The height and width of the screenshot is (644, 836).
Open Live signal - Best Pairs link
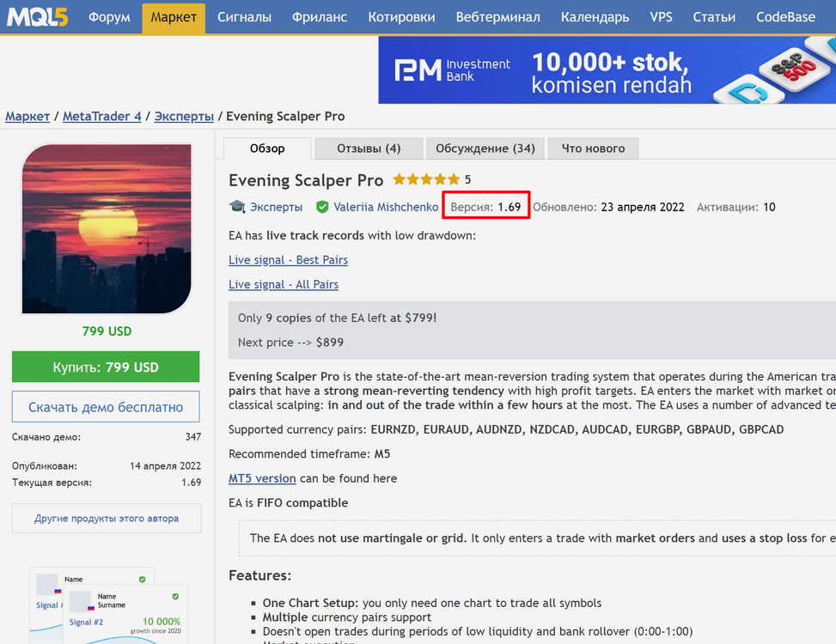pyautogui.click(x=289, y=260)
